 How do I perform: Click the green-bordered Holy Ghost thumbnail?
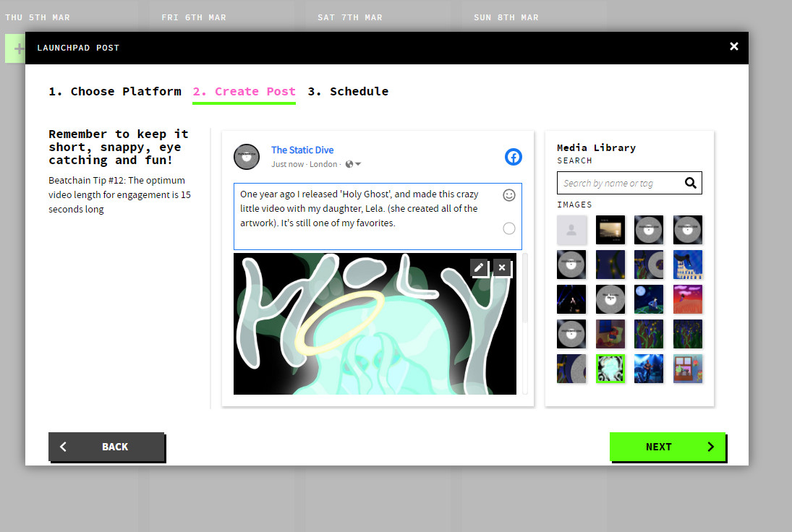(610, 369)
